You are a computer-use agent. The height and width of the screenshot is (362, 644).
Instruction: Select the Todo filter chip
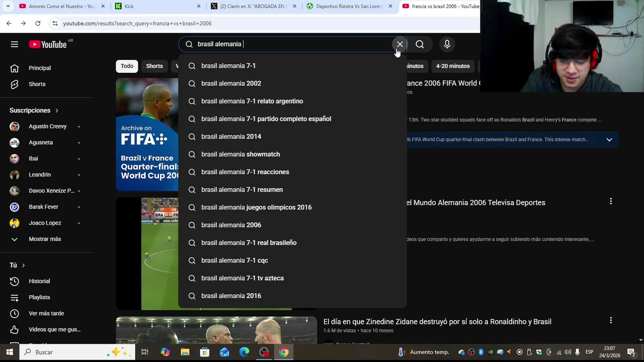coord(127,66)
